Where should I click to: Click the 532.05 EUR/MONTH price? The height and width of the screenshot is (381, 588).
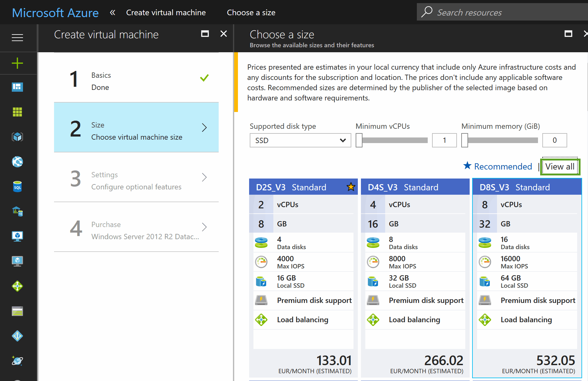pos(539,364)
